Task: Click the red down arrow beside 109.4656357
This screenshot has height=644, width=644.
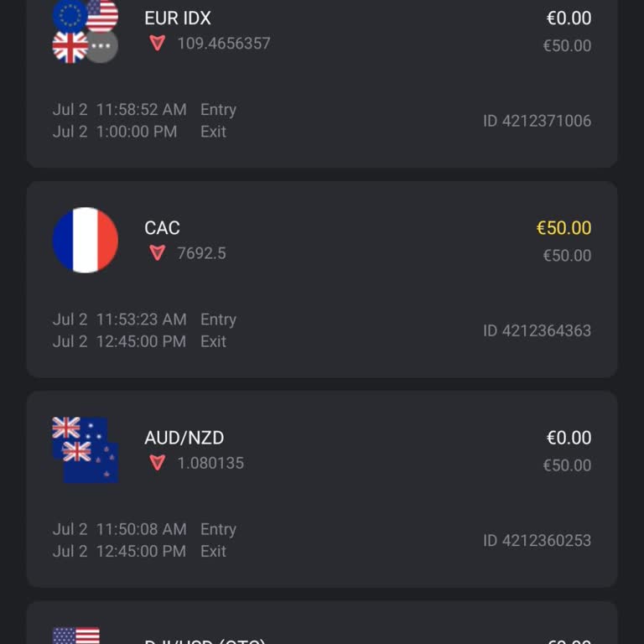Action: pos(157,43)
